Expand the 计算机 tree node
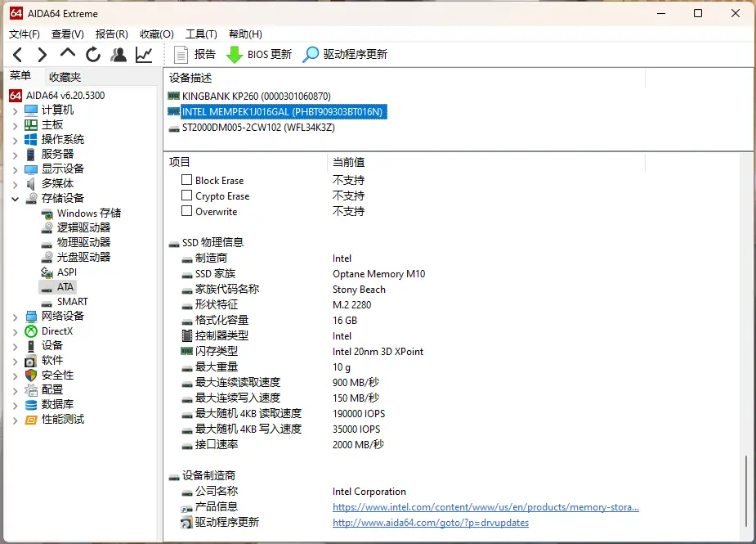Image resolution: width=756 pixels, height=544 pixels. tap(15, 110)
